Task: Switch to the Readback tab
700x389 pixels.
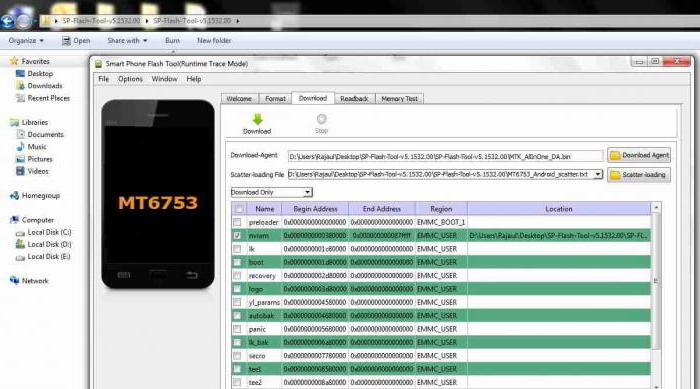Action: (x=354, y=99)
